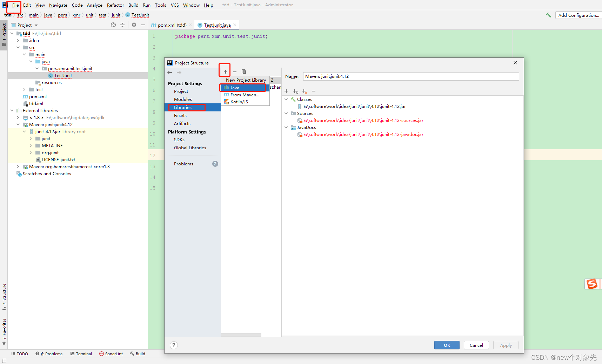Add library root using plus icon above Classes
The width and height of the screenshot is (602, 364).
[286, 91]
